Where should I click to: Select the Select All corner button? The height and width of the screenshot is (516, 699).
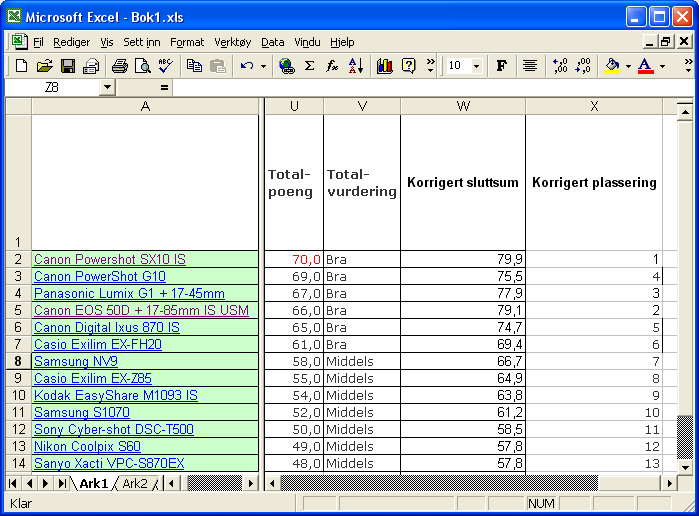pyautogui.click(x=18, y=106)
